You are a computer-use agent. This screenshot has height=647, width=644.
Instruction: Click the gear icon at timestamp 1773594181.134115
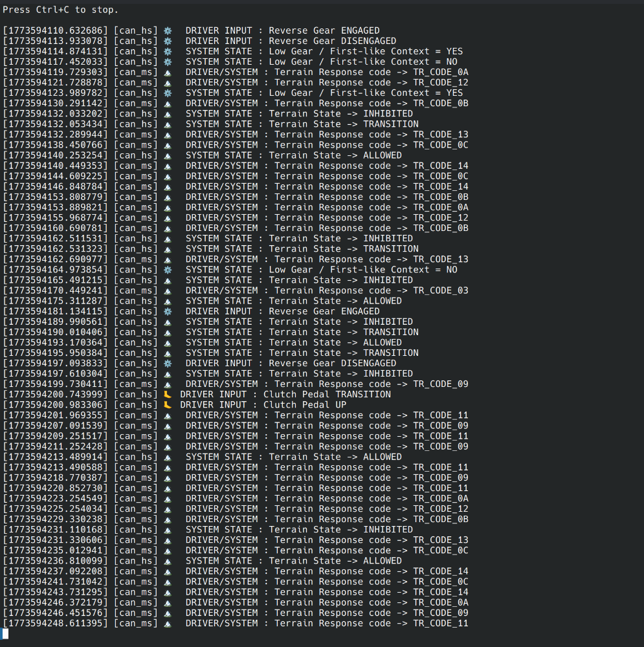point(168,311)
